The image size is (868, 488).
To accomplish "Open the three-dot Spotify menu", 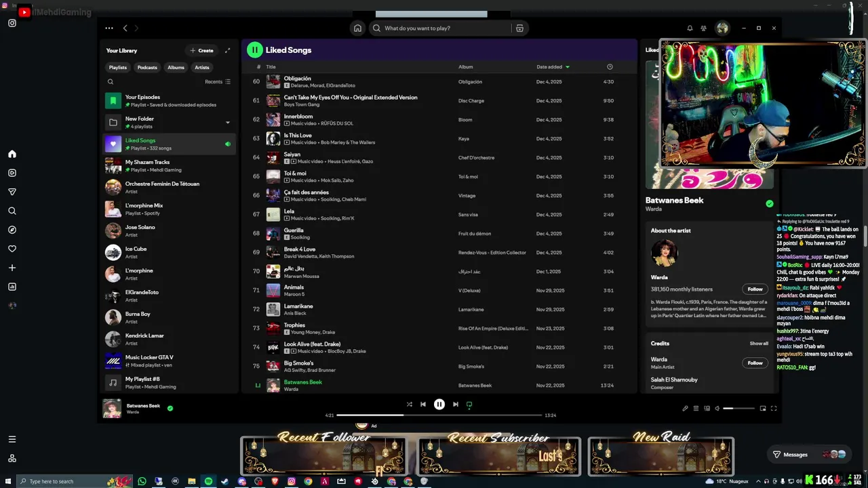I will [x=109, y=28].
